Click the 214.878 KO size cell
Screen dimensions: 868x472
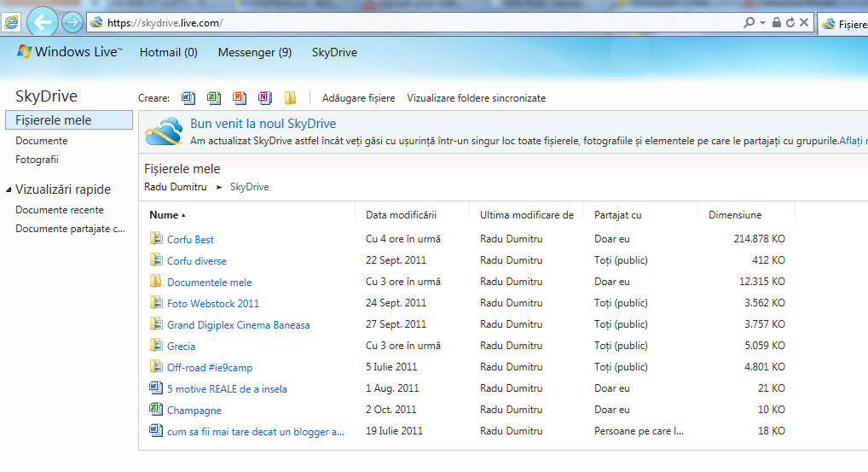click(x=759, y=239)
